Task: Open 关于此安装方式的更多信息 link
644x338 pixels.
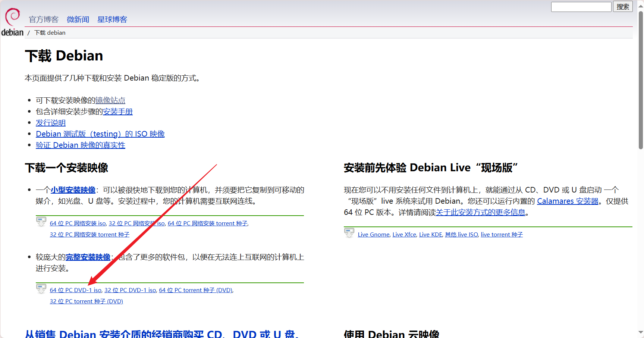Action: click(481, 212)
